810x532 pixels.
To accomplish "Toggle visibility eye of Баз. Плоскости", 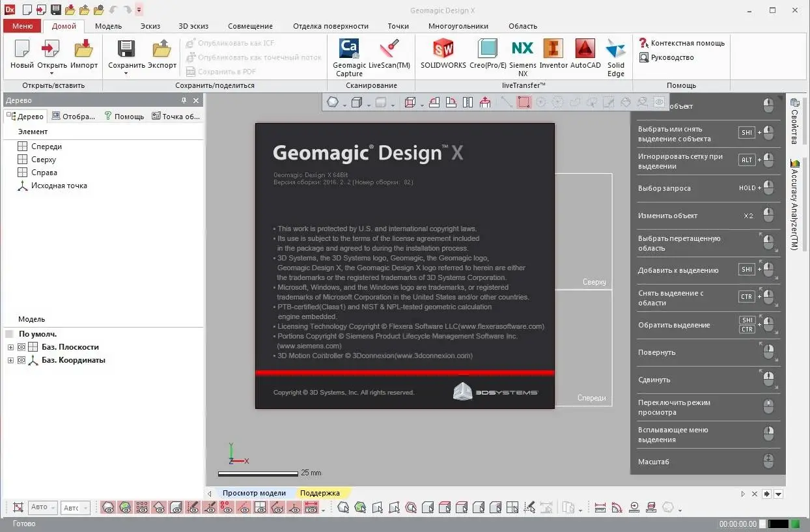I will click(x=21, y=347).
